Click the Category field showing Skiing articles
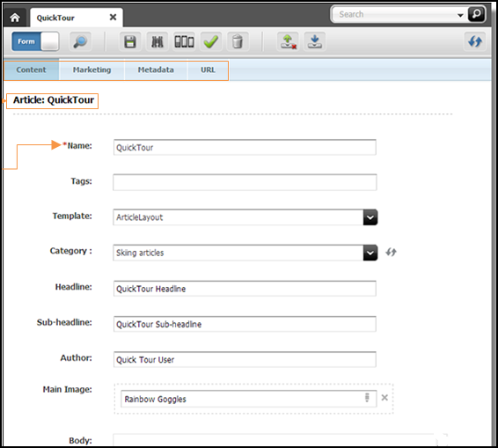 coord(238,253)
